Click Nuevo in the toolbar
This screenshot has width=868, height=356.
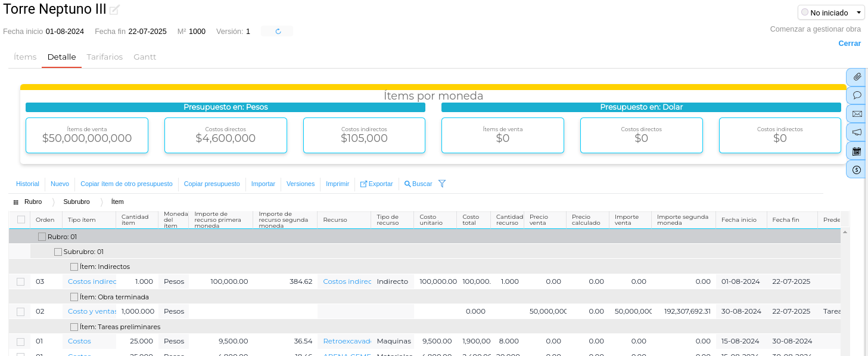click(x=60, y=184)
